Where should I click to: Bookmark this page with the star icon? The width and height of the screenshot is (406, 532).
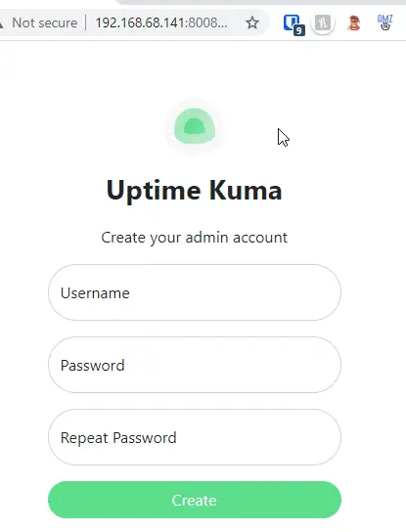pyautogui.click(x=252, y=23)
